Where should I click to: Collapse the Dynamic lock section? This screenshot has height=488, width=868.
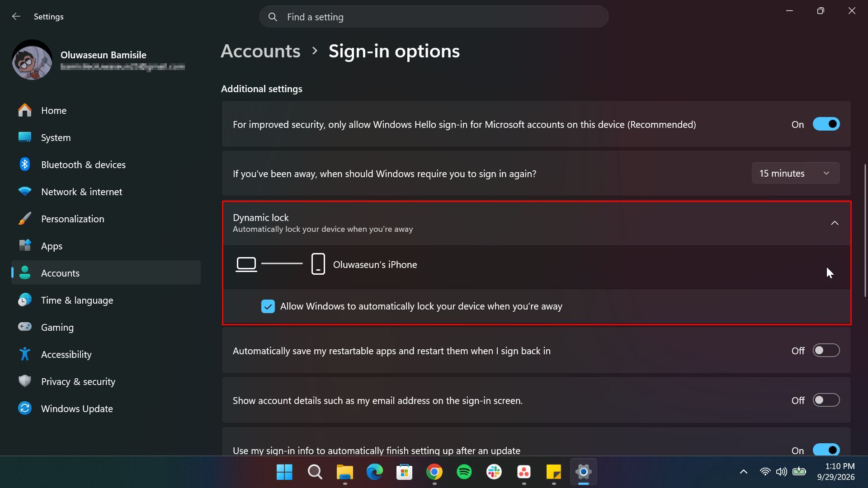click(835, 223)
